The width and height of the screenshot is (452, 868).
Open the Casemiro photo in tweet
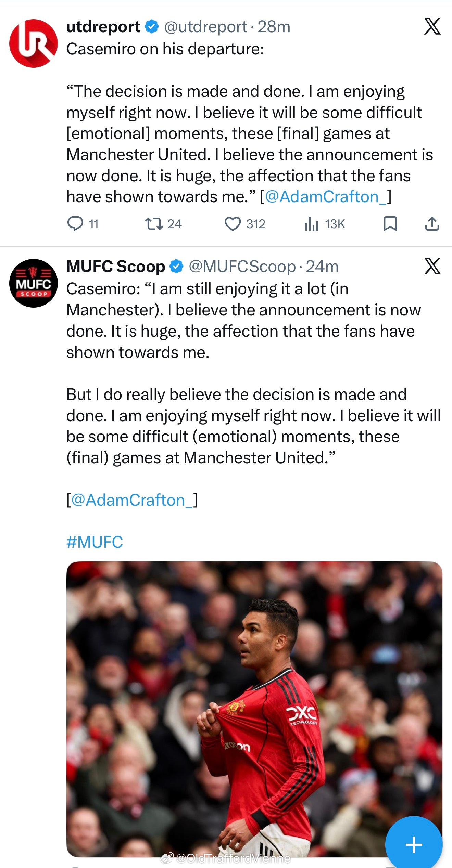[254, 708]
